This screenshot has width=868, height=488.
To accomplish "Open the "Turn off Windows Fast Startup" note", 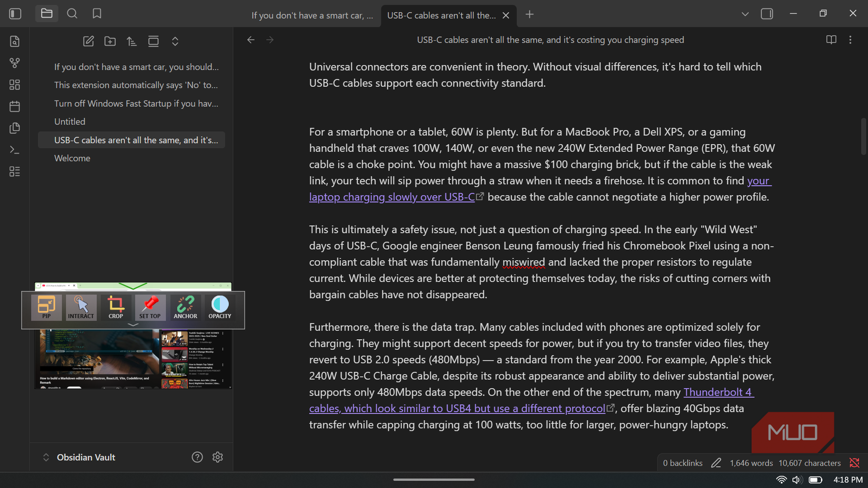I will (x=136, y=104).
